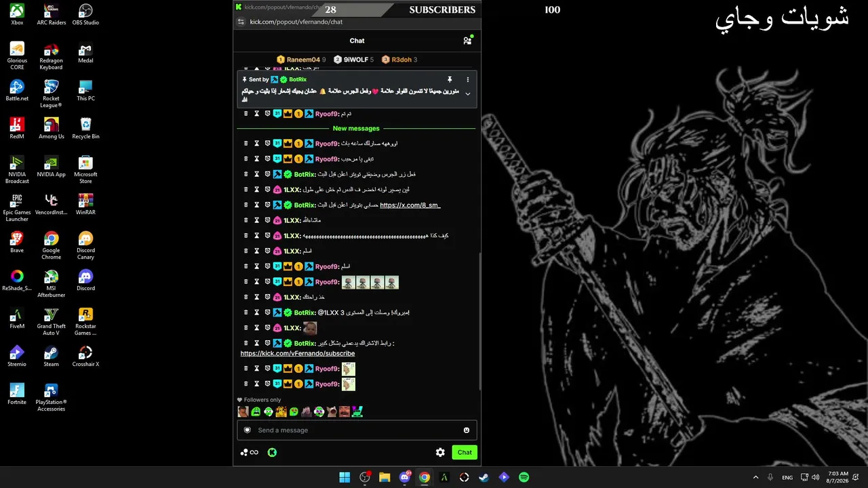
Task: Click BotRix name in the pinned message
Action: tap(298, 79)
